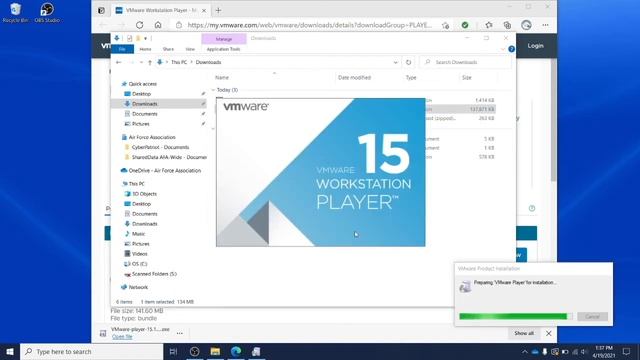Open Edge Settings and more menu
Screen dimensions: 640x360
coord(545,25)
